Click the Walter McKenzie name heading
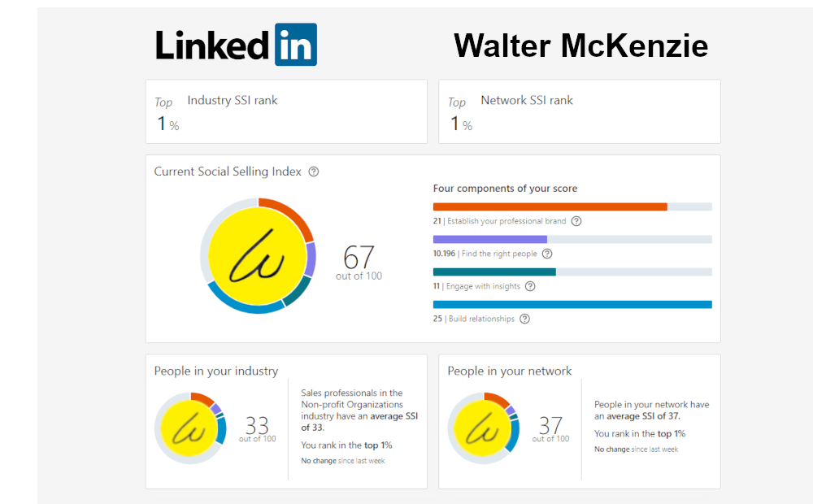 pyautogui.click(x=580, y=46)
